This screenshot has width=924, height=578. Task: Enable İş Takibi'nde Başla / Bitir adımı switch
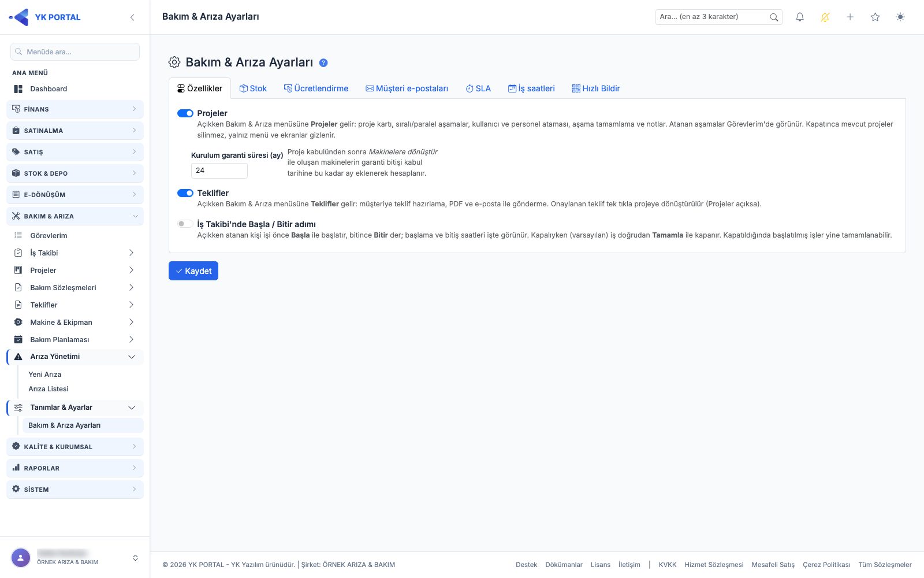coord(185,224)
